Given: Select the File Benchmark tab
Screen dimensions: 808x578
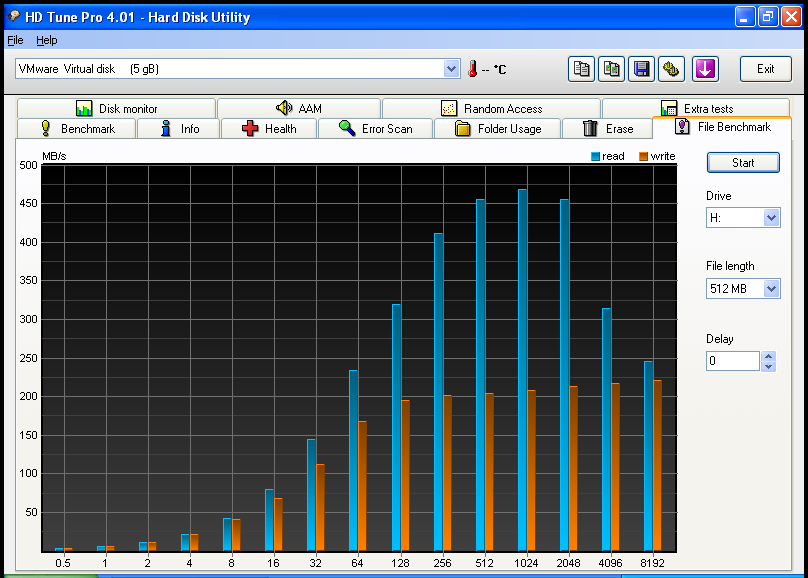Looking at the screenshot, I should 722,127.
